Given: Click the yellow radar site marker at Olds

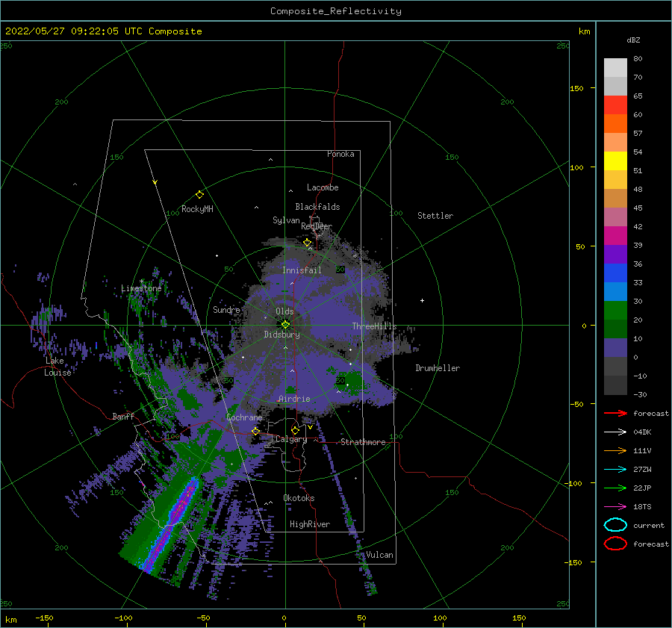Looking at the screenshot, I should [x=285, y=325].
